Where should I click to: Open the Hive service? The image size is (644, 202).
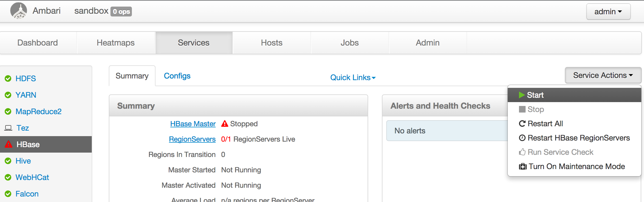[23, 161]
